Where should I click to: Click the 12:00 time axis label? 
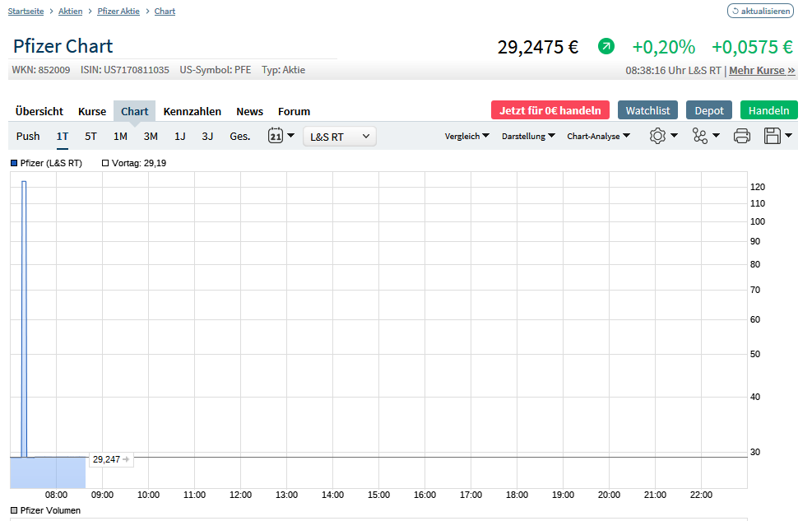tap(240, 495)
